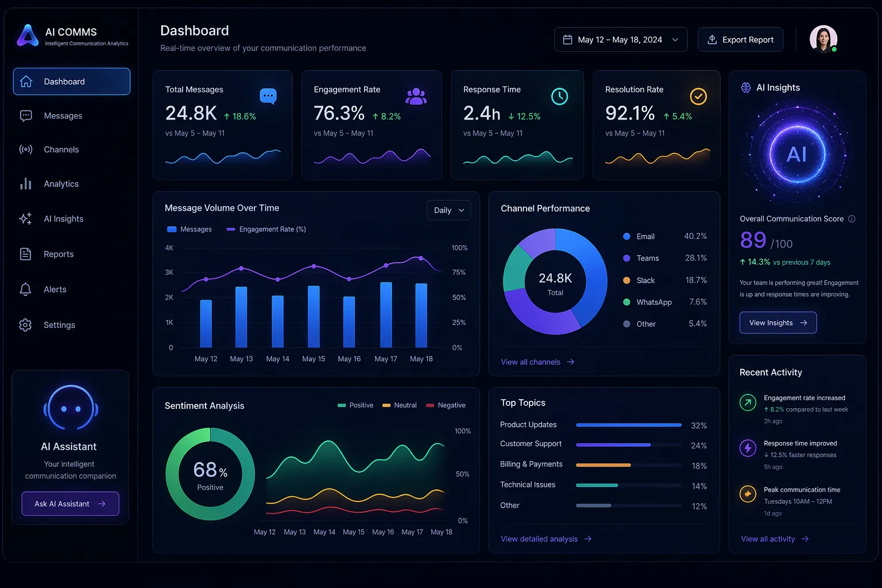
Task: Click the Ask AI Assistant button
Action: (x=71, y=504)
